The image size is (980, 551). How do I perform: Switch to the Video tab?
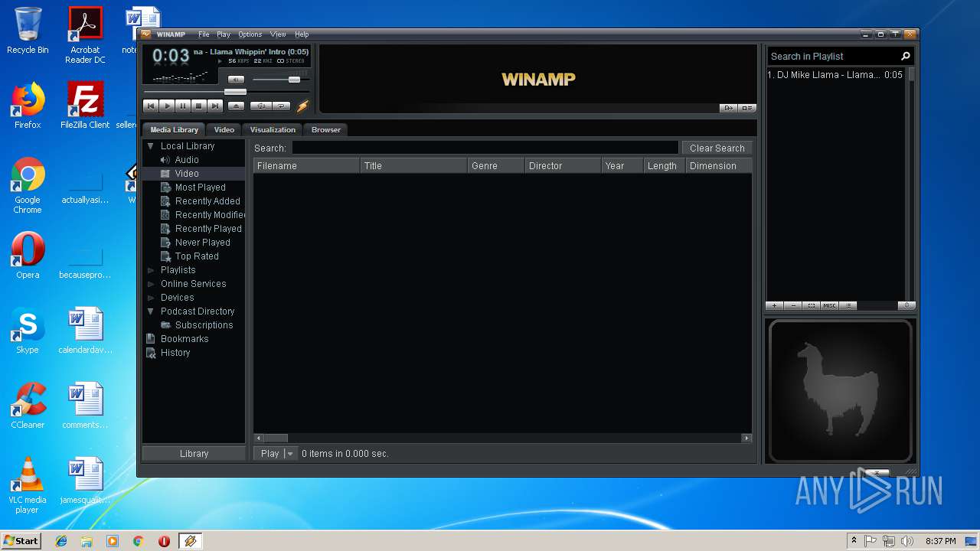coord(224,129)
